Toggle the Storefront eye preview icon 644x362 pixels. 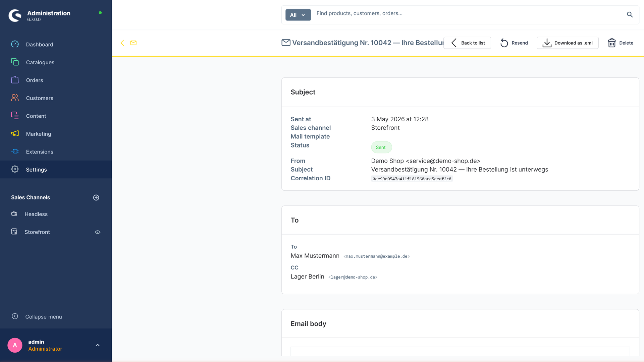pos(98,232)
